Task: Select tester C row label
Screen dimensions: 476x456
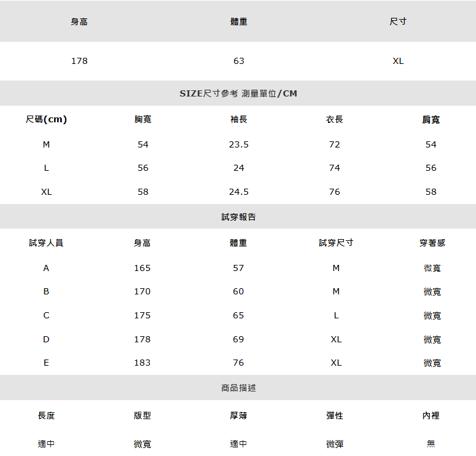Action: (x=46, y=315)
